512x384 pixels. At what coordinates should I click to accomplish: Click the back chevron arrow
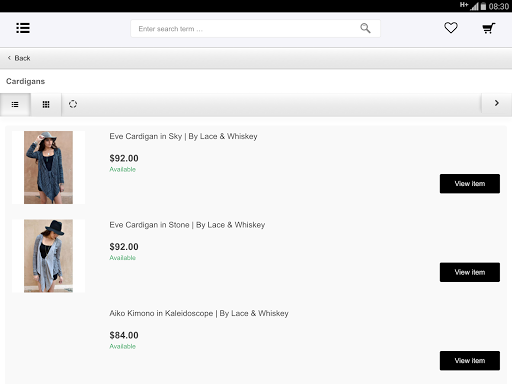[9, 58]
